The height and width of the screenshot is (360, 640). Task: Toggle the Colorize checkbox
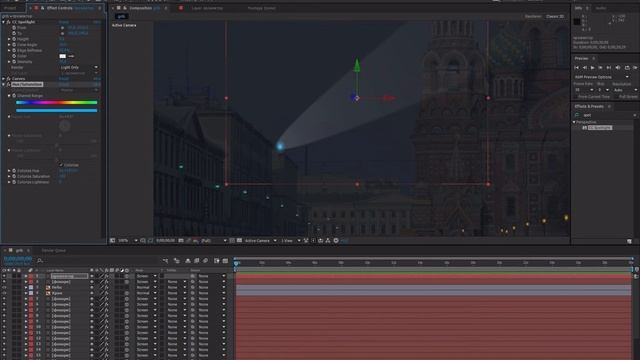[x=61, y=165]
